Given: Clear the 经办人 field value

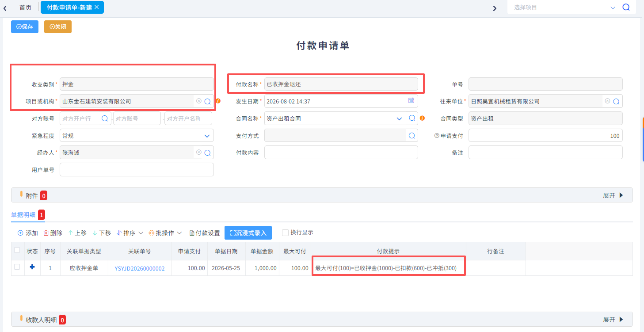Looking at the screenshot, I should tap(199, 153).
